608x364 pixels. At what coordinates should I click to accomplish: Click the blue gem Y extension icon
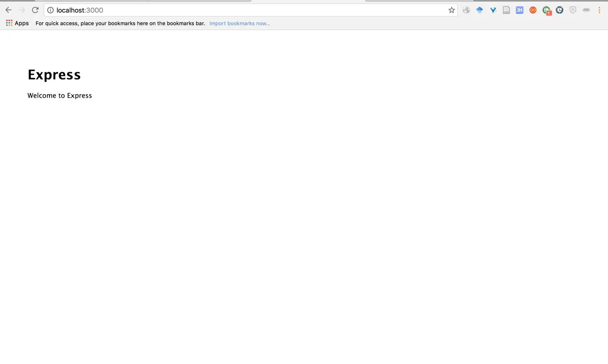(x=493, y=10)
